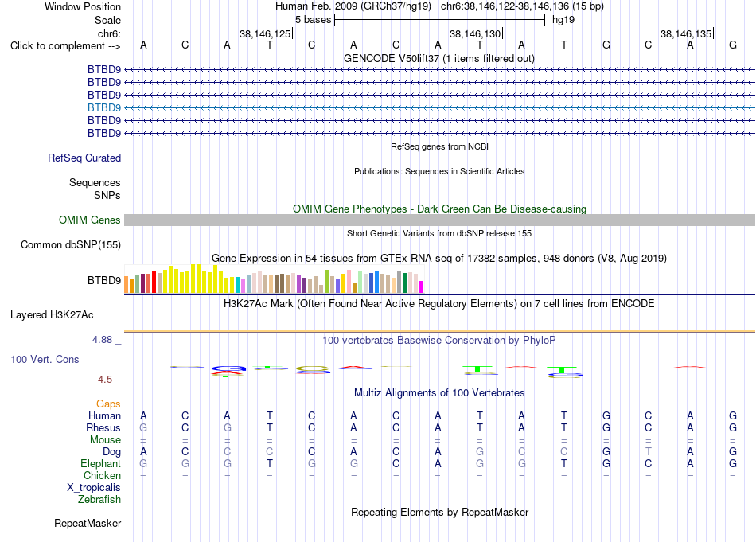Click the 'Human Feb. 2009 (GRCh37/hg19)' assembly text
Viewport: 756px width, 542px height.
tap(355, 6)
